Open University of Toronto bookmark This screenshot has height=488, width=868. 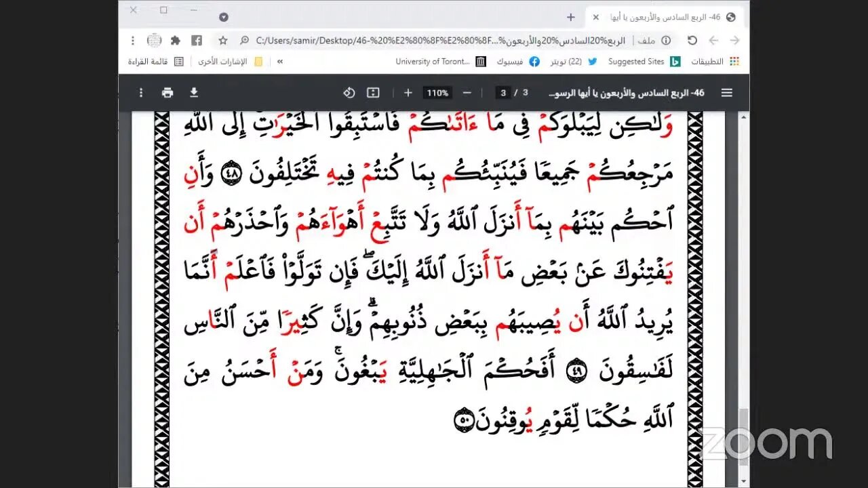tap(441, 62)
